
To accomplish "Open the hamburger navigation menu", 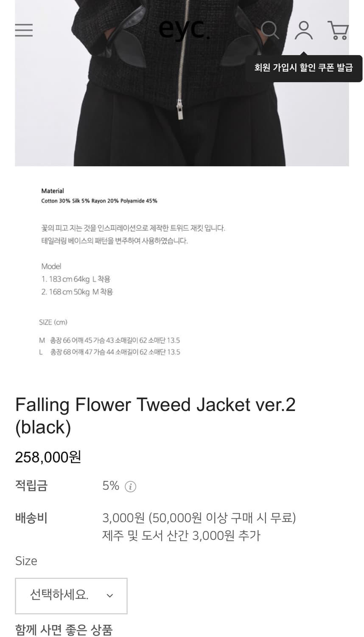I will click(x=24, y=30).
